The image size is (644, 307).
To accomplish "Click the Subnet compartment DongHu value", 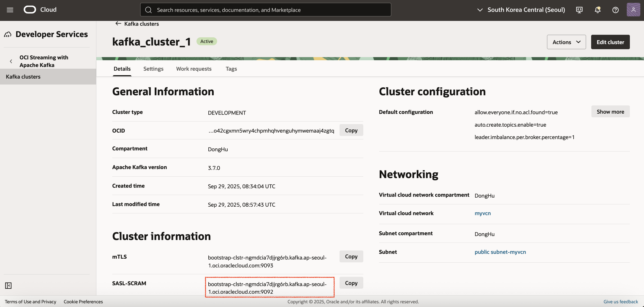I will click(485, 234).
